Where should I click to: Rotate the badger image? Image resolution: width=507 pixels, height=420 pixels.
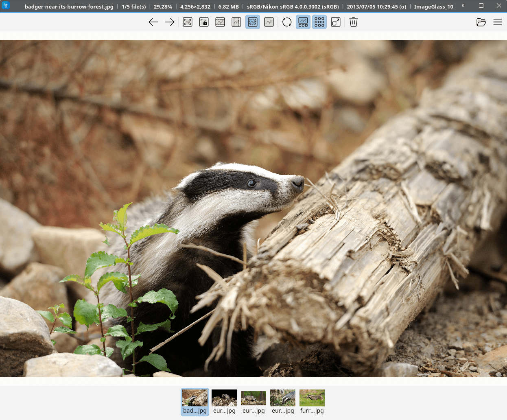tap(287, 22)
